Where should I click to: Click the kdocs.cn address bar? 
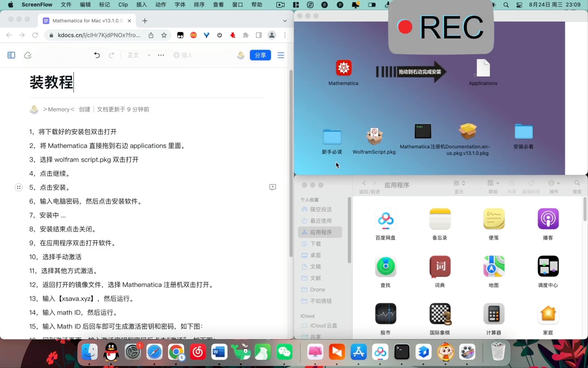[99, 35]
